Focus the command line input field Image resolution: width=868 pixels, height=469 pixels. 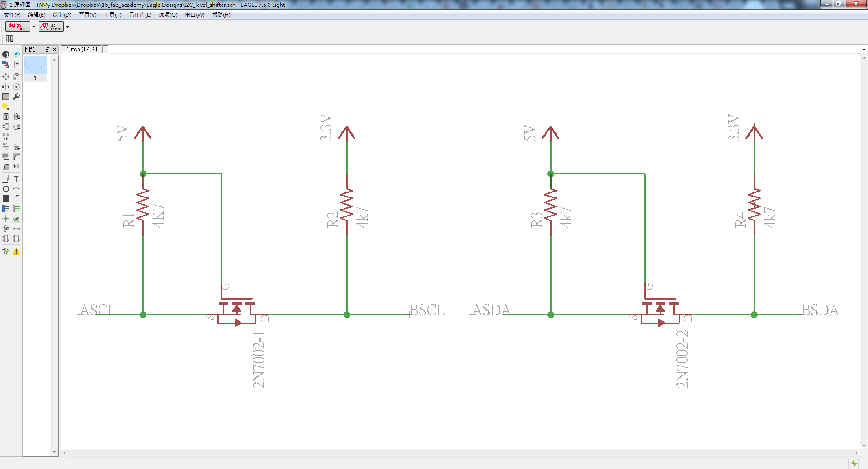(x=485, y=49)
